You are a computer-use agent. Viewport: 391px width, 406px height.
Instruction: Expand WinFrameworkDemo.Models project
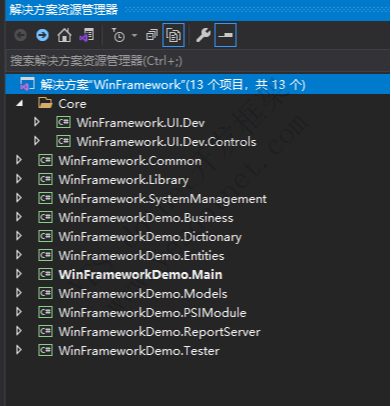(x=19, y=293)
